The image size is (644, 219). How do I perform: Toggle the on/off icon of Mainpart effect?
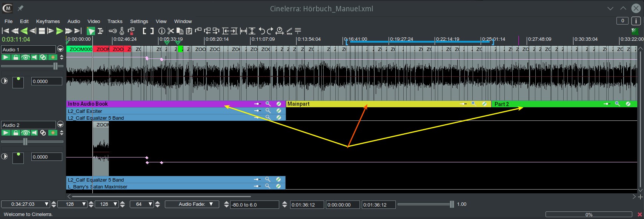tap(484, 104)
